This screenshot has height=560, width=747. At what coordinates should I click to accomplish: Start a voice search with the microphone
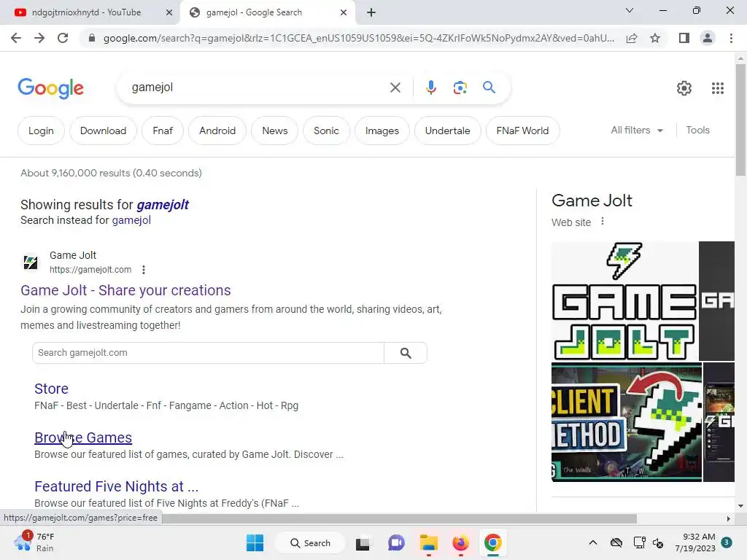[x=430, y=87]
